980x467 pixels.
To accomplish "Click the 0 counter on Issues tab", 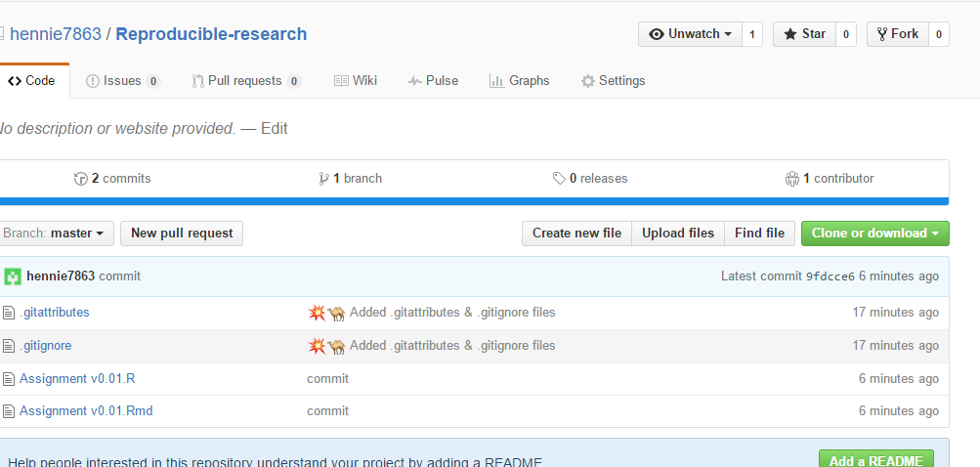I will tap(153, 81).
